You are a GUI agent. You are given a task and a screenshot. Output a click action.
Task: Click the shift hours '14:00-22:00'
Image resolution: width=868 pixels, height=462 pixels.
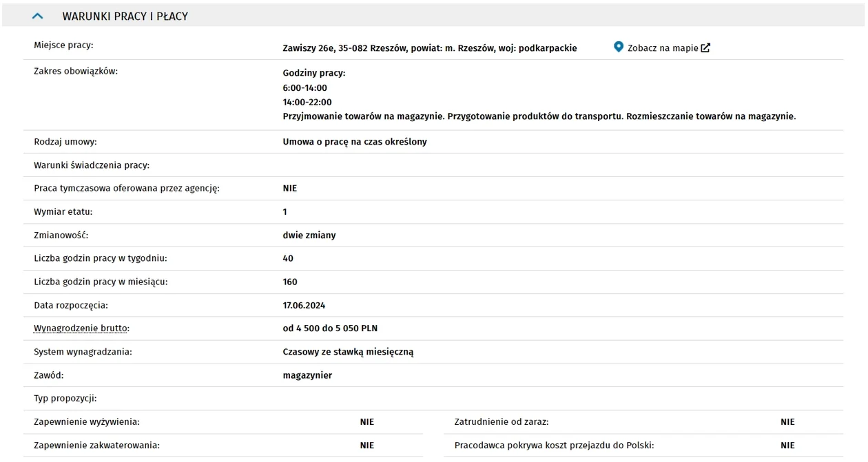(x=307, y=102)
